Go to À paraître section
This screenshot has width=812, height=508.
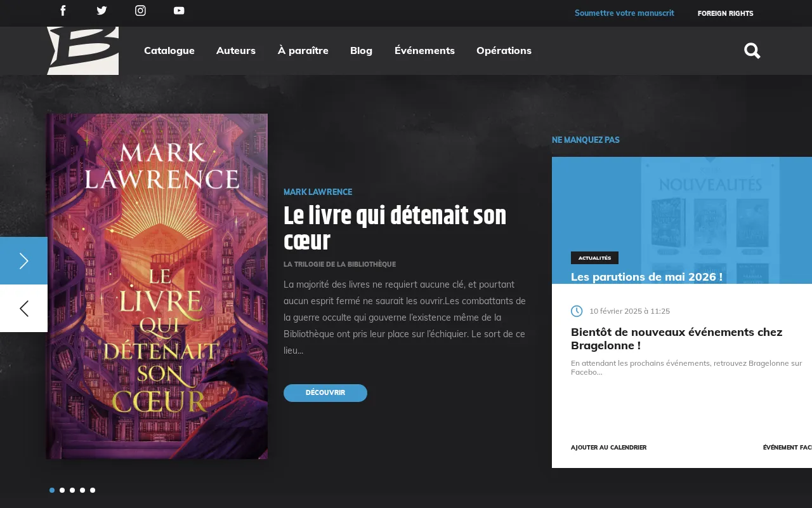[303, 51]
